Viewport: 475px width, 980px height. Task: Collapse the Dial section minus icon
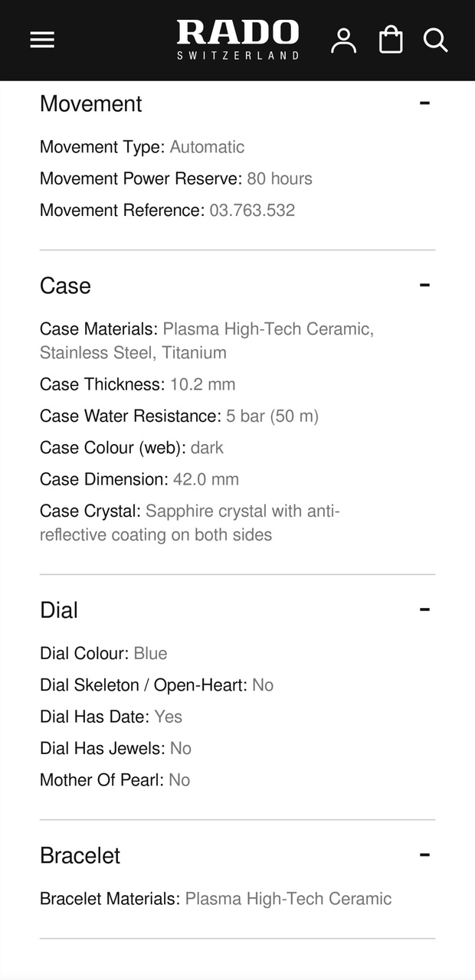click(424, 609)
